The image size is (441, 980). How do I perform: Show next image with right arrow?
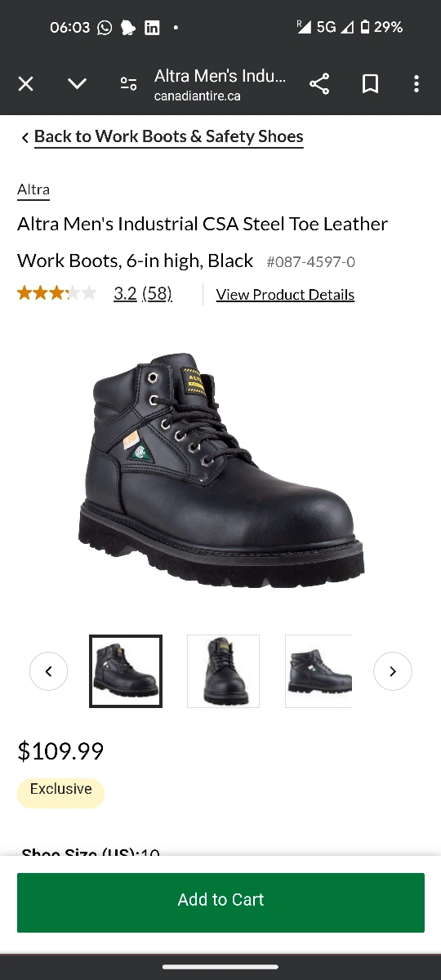(x=393, y=671)
